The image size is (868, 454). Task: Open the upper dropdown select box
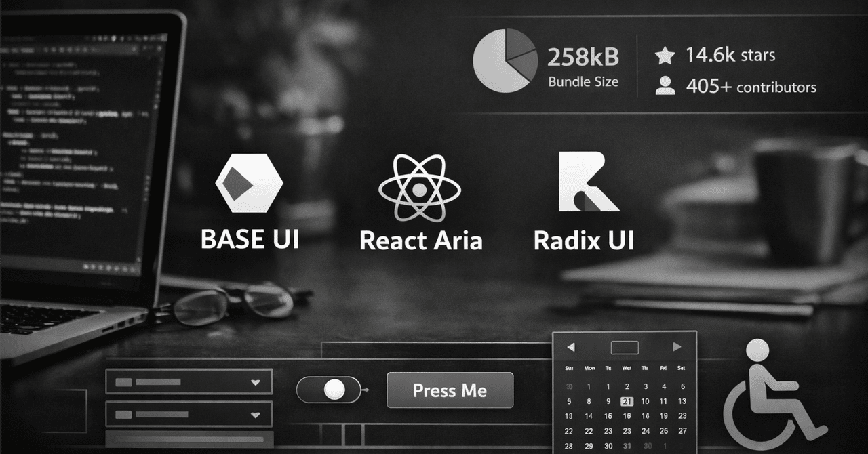[189, 381]
